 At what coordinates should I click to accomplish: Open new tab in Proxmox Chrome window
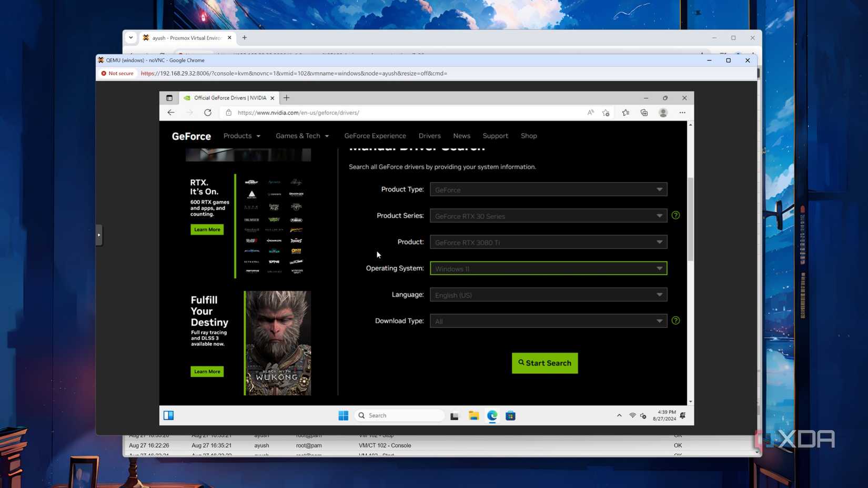pos(244,38)
